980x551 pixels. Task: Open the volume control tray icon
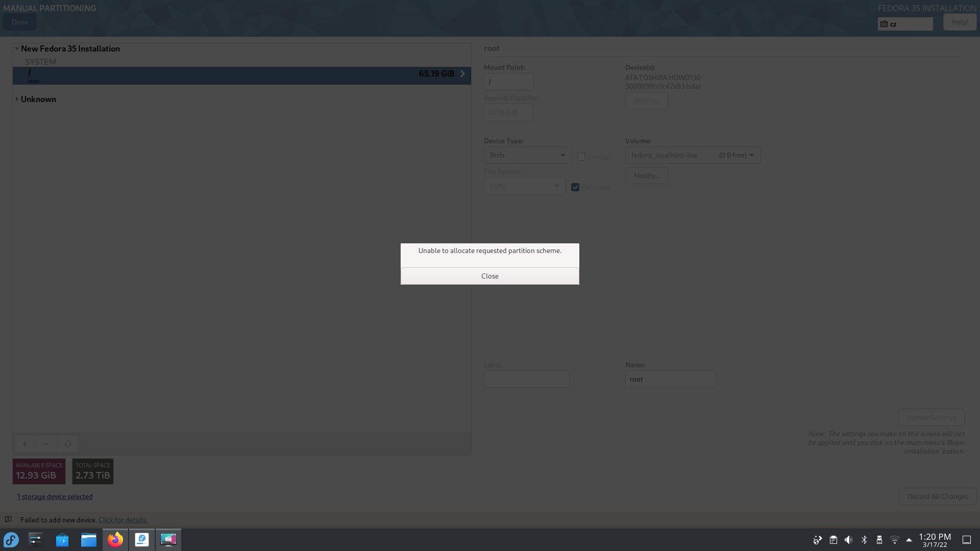coord(848,540)
